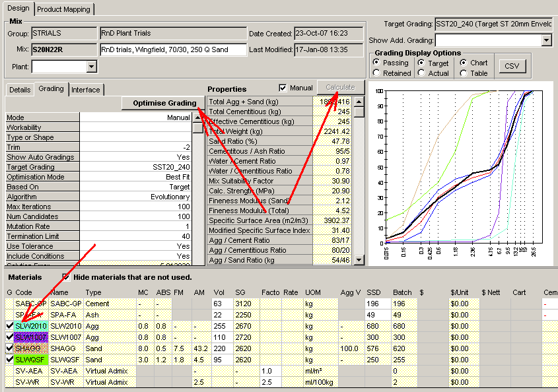Screen dimensions: 558x392
Task: Switch the grading display to Table
Action: 464,73
